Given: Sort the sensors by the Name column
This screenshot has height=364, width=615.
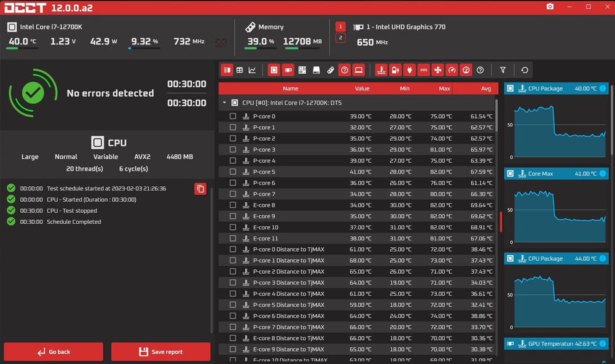Looking at the screenshot, I should tap(290, 89).
